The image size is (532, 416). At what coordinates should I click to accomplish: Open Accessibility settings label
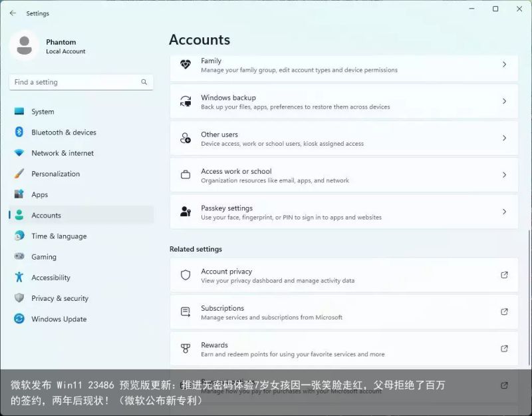(x=51, y=278)
